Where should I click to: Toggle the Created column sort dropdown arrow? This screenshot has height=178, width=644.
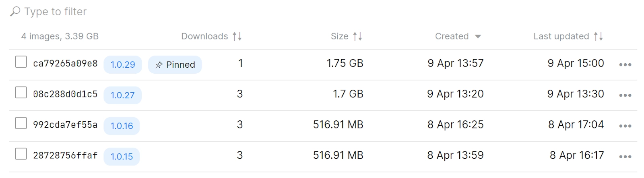478,37
